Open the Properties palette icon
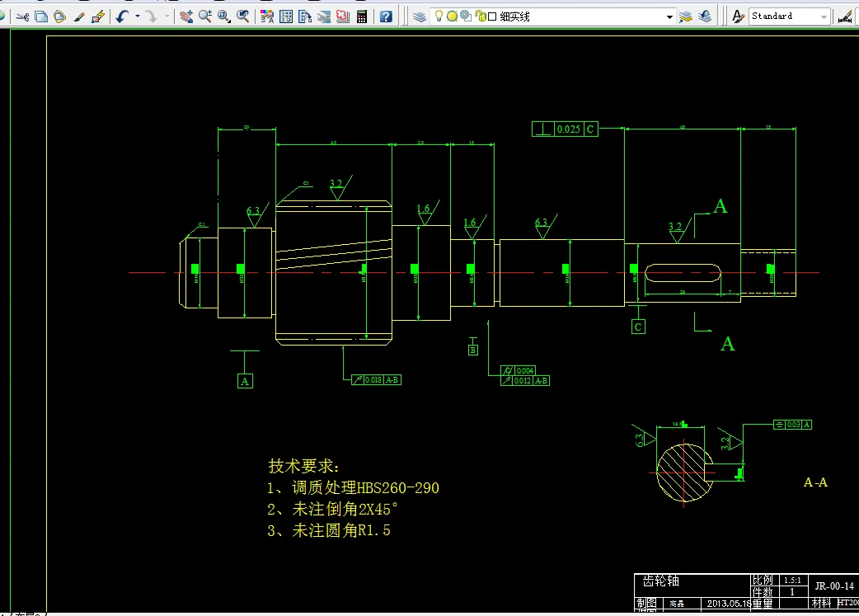The height and width of the screenshot is (616, 859). point(267,16)
